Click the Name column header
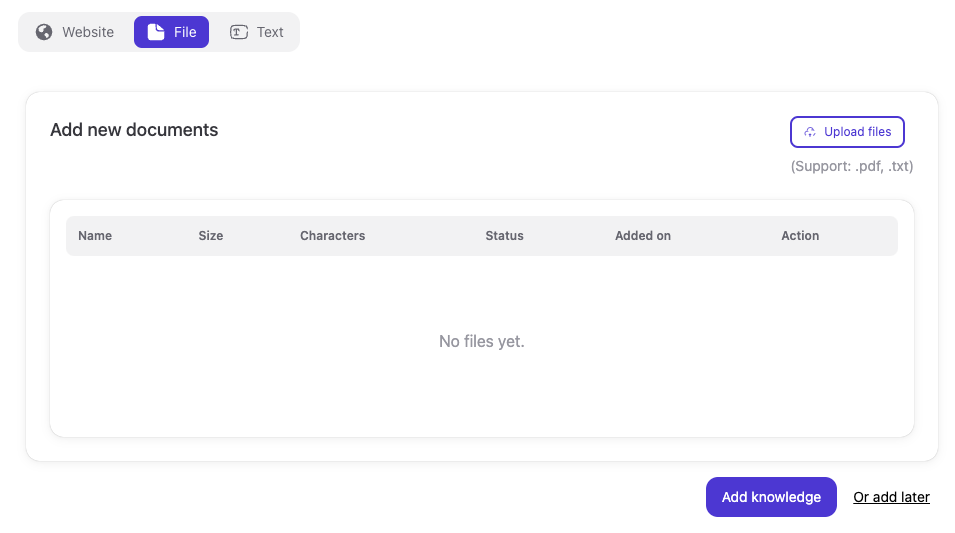 point(95,236)
